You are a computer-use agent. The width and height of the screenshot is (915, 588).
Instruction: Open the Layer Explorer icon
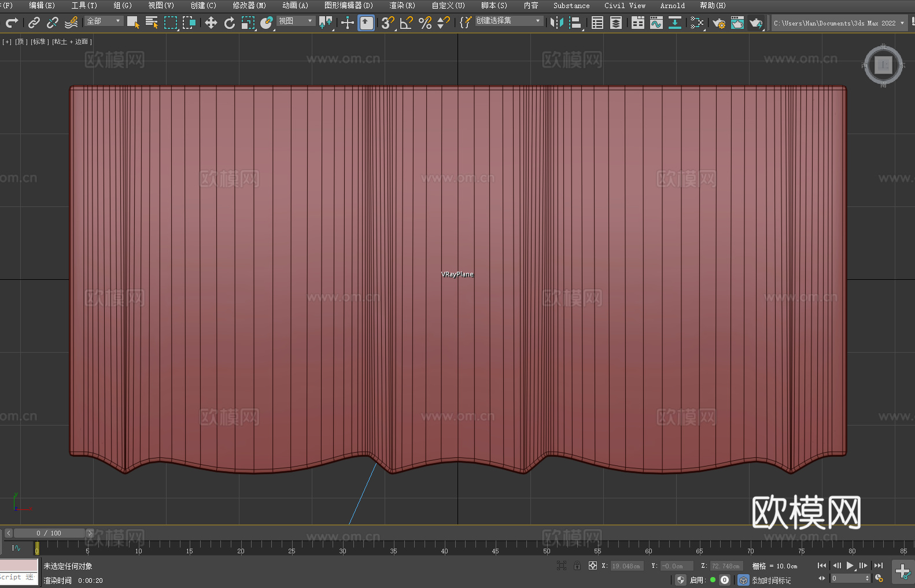click(616, 23)
